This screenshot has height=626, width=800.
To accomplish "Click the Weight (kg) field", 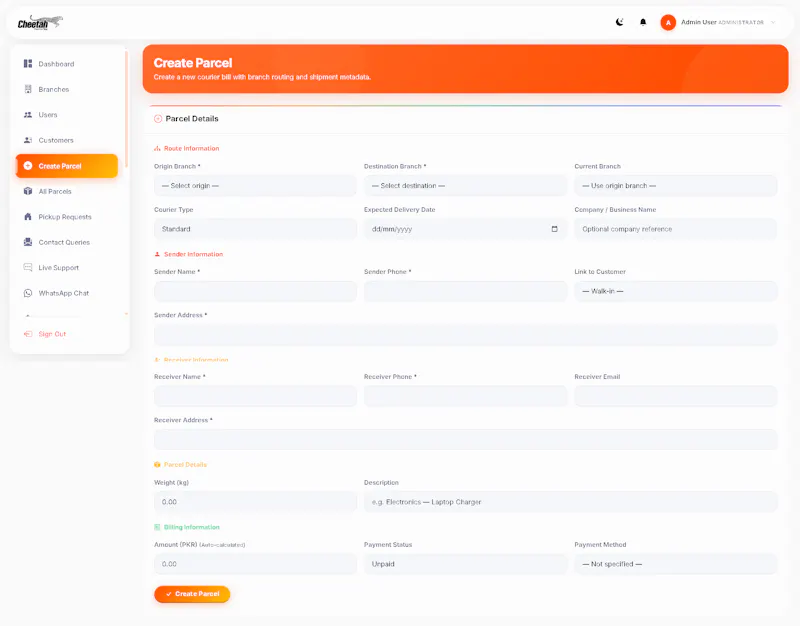I will coord(255,502).
